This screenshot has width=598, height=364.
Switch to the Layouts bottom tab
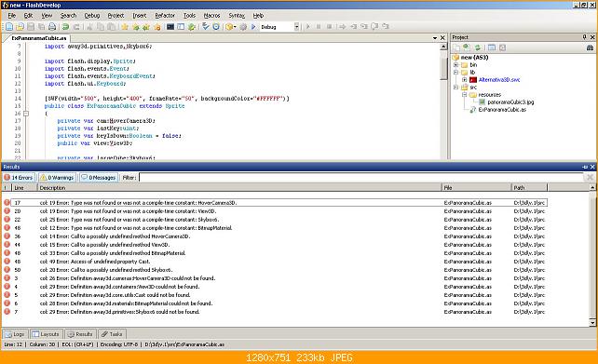(x=46, y=334)
